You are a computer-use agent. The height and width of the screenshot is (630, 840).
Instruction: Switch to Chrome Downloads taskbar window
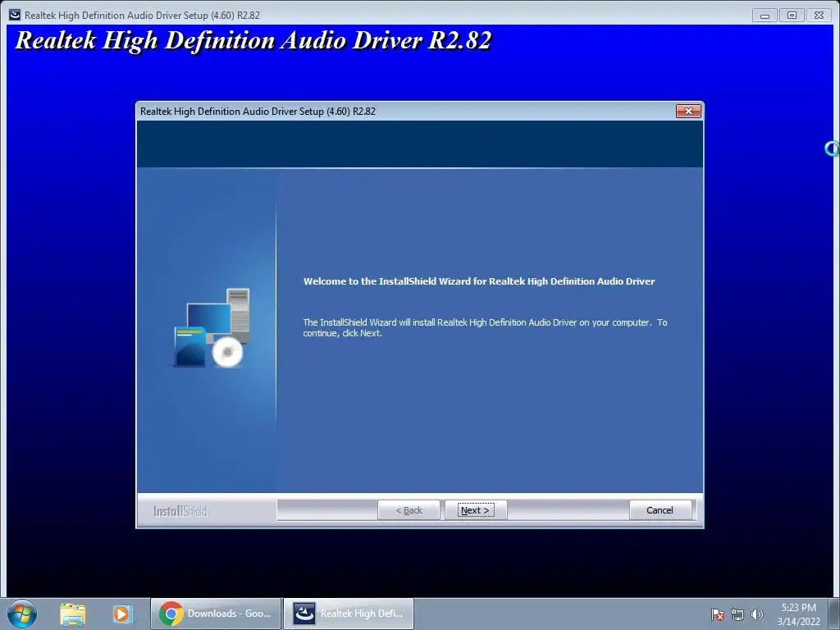pos(216,614)
